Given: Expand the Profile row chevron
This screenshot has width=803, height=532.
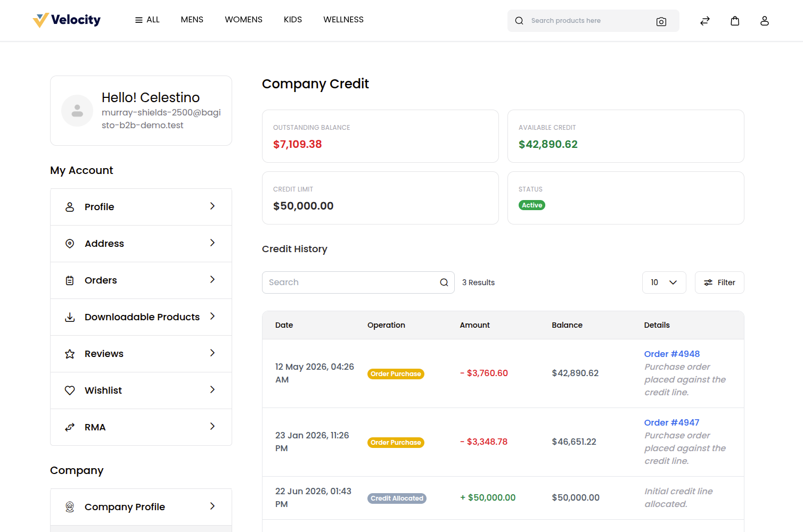Looking at the screenshot, I should [x=212, y=206].
